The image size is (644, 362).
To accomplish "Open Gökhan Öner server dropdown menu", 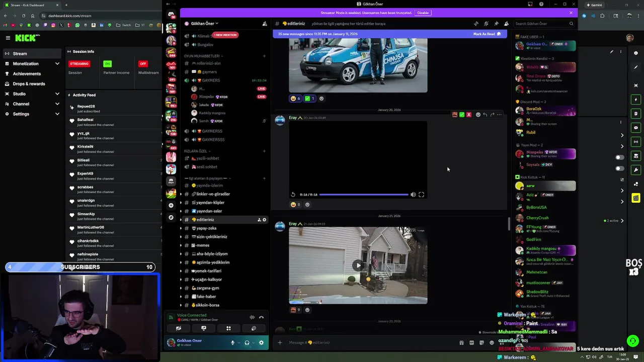I will (204, 24).
